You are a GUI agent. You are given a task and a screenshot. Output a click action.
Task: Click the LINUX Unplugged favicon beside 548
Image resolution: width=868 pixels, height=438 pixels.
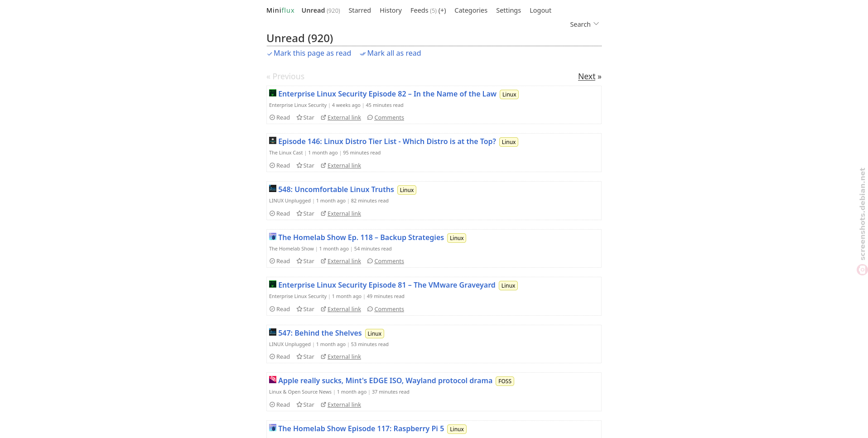tap(273, 188)
